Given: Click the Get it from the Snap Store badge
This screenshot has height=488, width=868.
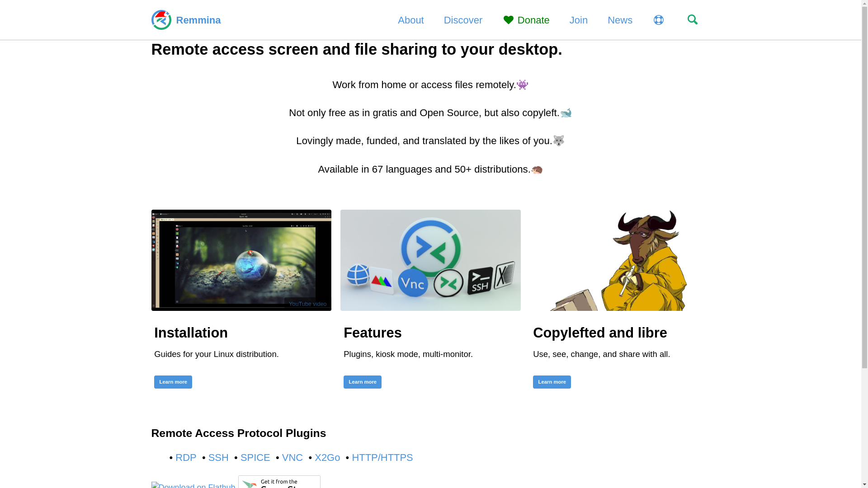Looking at the screenshot, I should [x=279, y=482].
